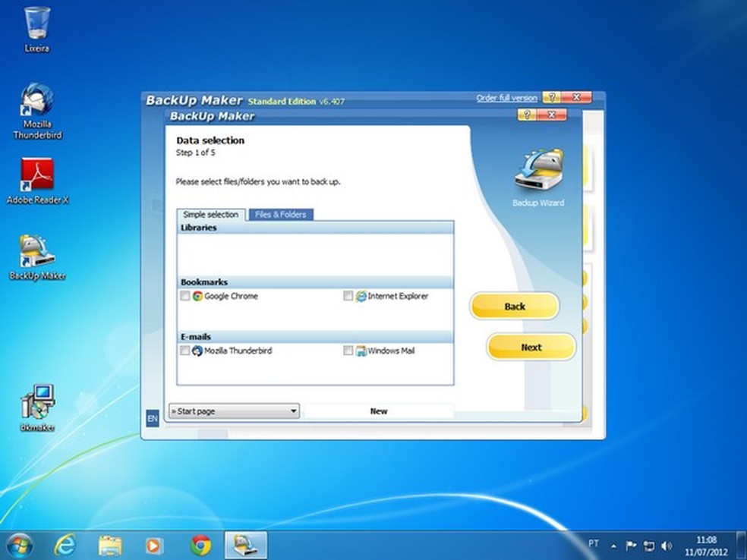Open the bkmaker installer desktop icon
Screen dimensions: 747x560
click(36, 402)
